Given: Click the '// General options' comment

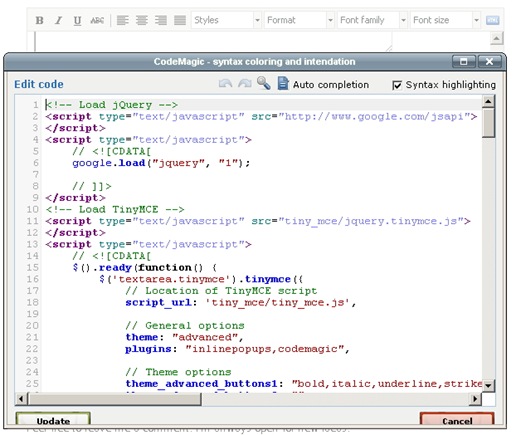Looking at the screenshot, I should coord(185,325).
